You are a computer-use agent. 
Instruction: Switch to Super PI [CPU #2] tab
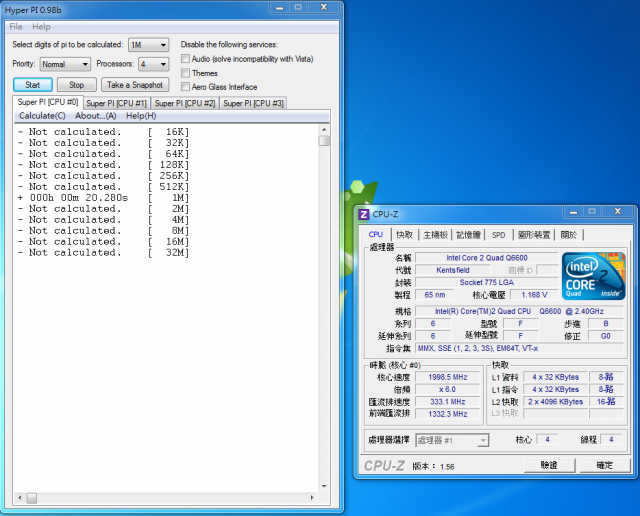[185, 103]
